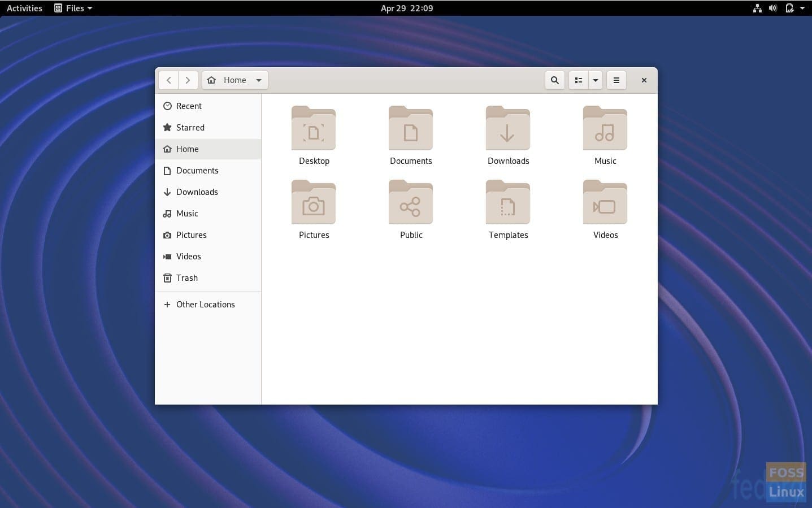812x508 pixels.
Task: Open Videos in the sidebar
Action: pyautogui.click(x=208, y=257)
